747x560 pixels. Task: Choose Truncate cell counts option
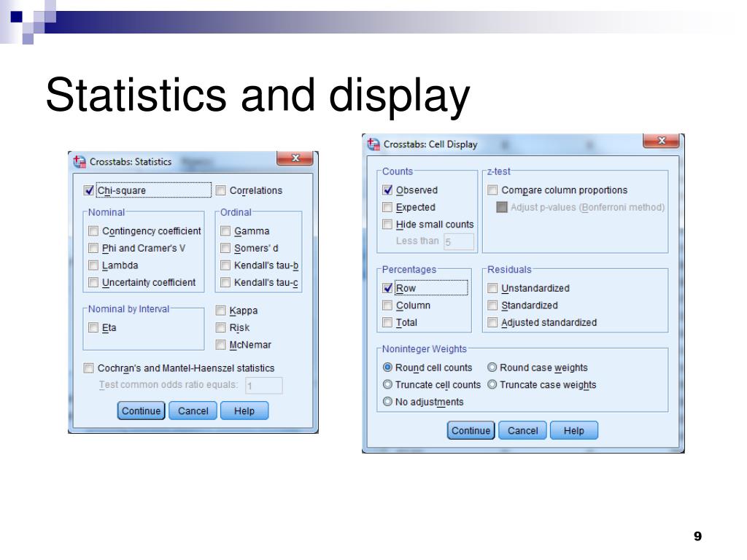(x=388, y=385)
